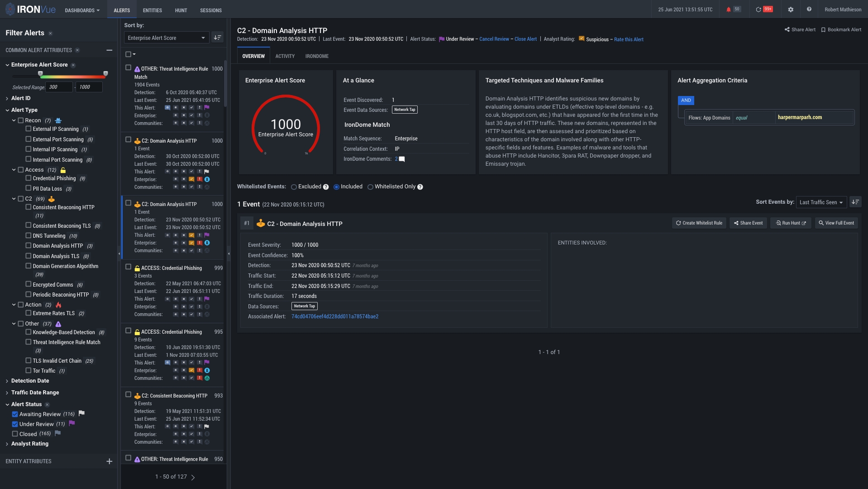Image resolution: width=868 pixels, height=489 pixels.
Task: Uncheck the Under Review alert status filter
Action: point(14,424)
